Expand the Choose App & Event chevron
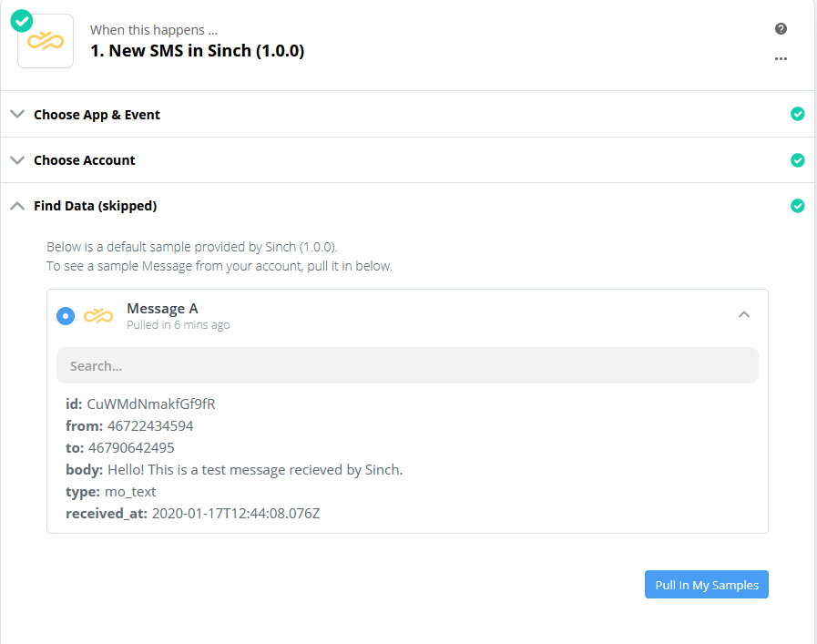Viewport: 817px width, 644px height. pos(17,114)
